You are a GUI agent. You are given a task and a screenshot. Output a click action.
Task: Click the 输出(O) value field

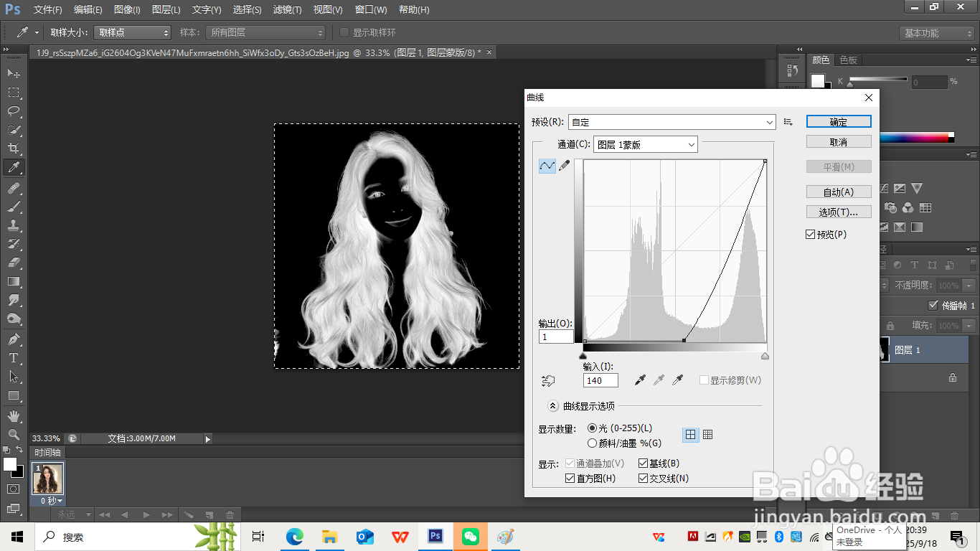coord(557,336)
